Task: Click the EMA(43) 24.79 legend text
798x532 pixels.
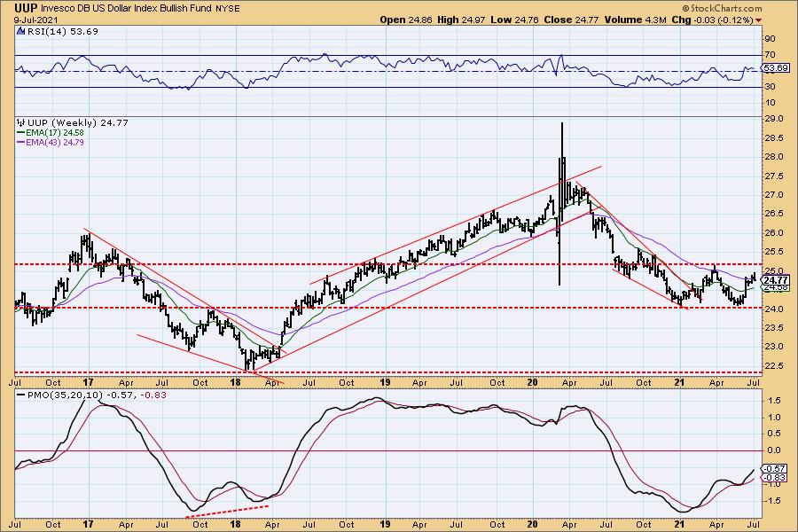Action: coord(54,142)
